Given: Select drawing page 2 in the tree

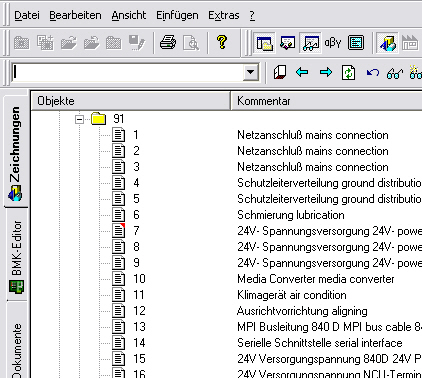Looking at the screenshot, I should (136, 151).
